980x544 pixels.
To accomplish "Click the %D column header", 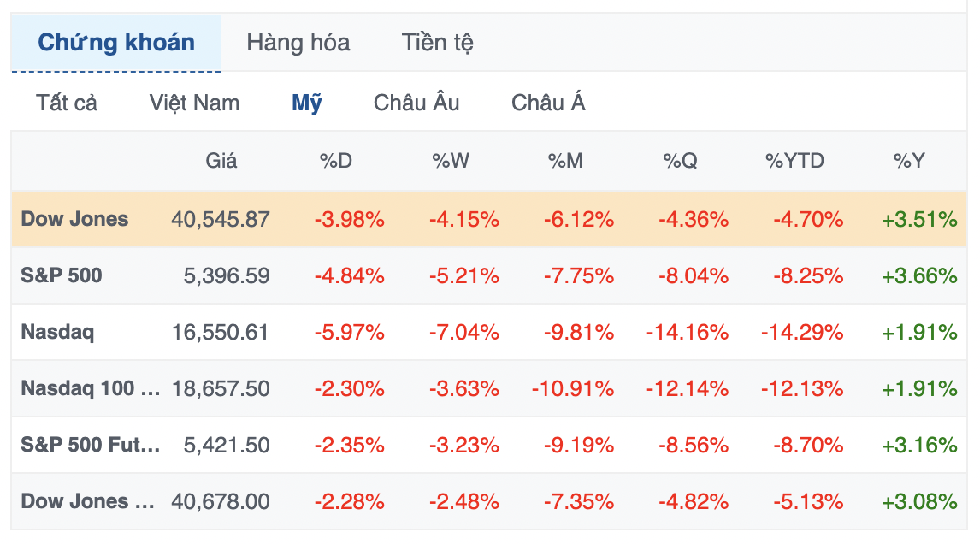I will [336, 160].
